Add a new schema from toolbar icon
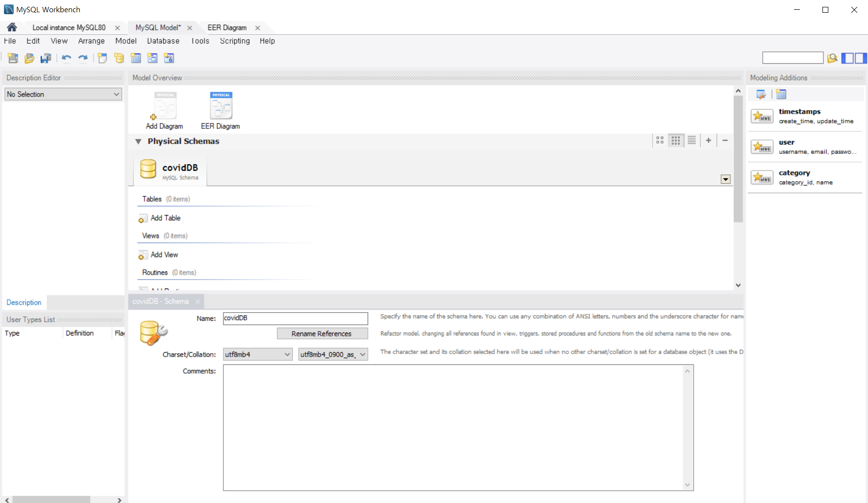 coord(119,58)
